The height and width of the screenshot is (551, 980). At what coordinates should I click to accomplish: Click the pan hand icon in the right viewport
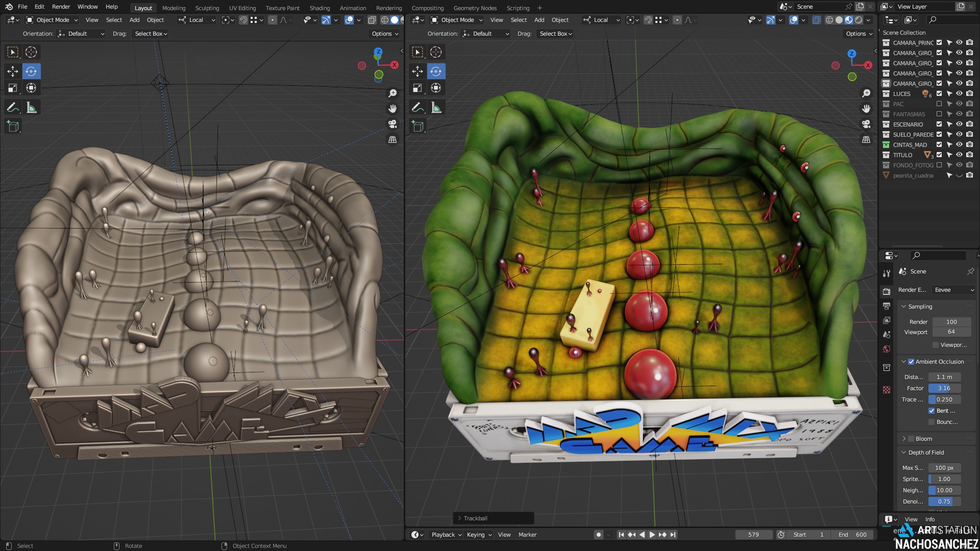[x=866, y=109]
